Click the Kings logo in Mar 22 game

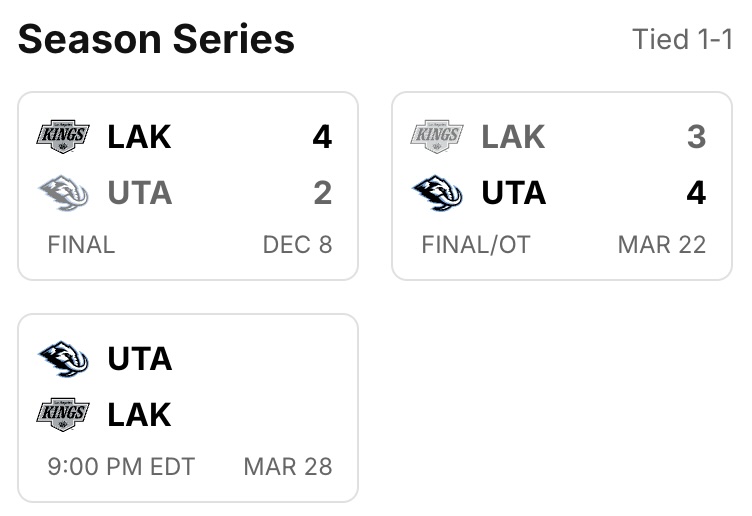click(x=437, y=136)
